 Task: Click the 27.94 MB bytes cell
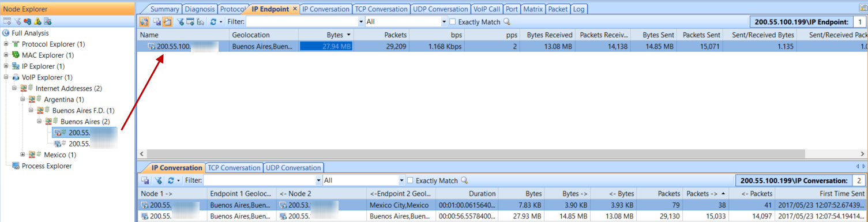tap(326, 46)
